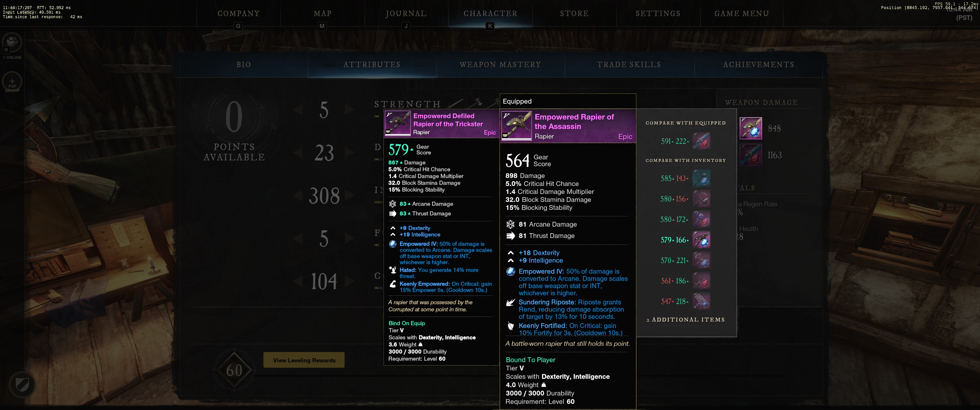Select the 547 218 inventory compare item icon

701,302
